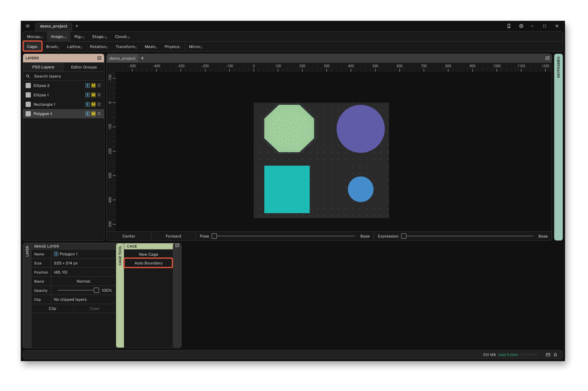Open the mobile device icon

(509, 26)
